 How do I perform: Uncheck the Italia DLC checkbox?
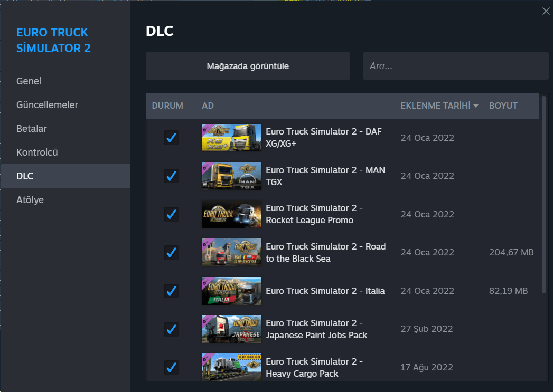point(172,291)
